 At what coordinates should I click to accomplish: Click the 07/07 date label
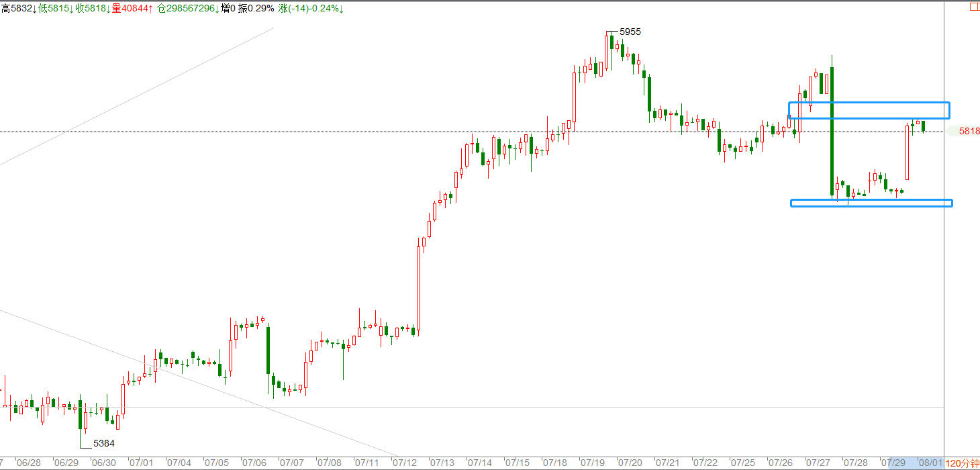(x=292, y=463)
